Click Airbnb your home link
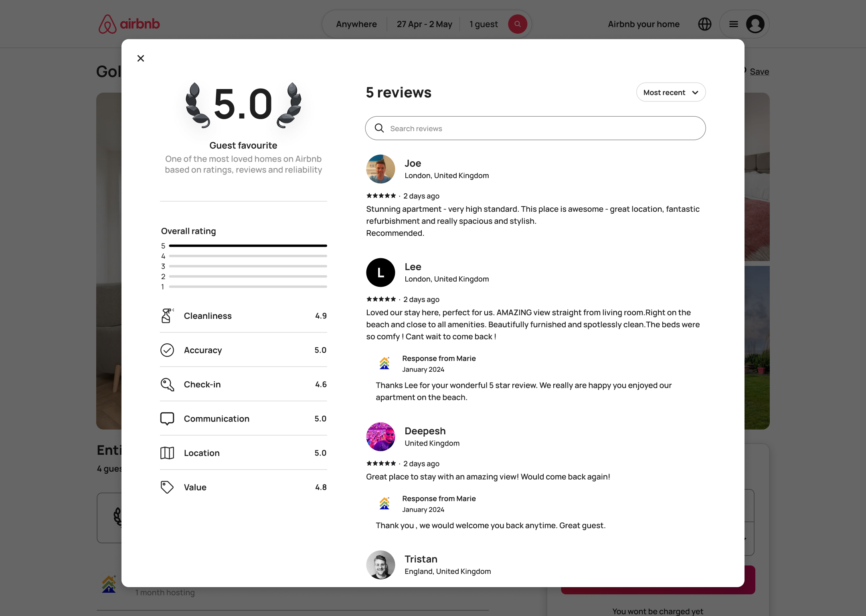The height and width of the screenshot is (616, 866). 643,24
